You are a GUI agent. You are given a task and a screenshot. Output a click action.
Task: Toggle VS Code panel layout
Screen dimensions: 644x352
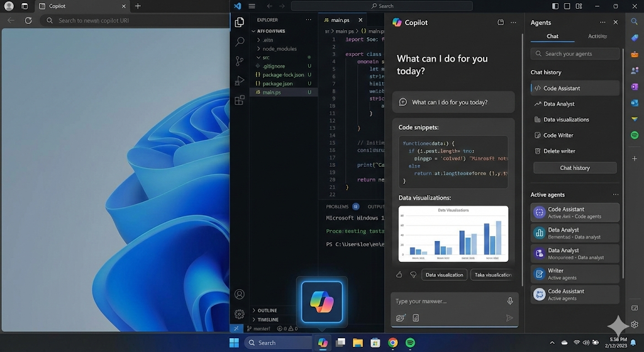[567, 6]
